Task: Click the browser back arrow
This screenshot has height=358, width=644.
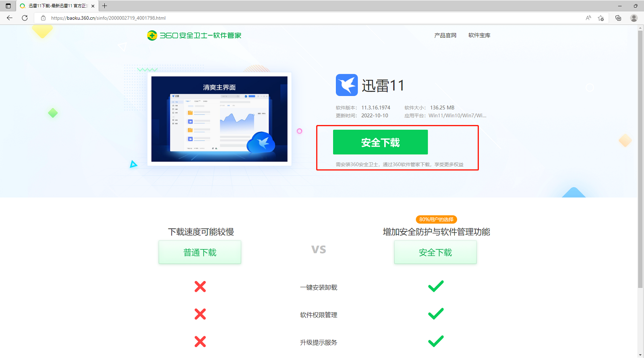Action: pos(10,18)
